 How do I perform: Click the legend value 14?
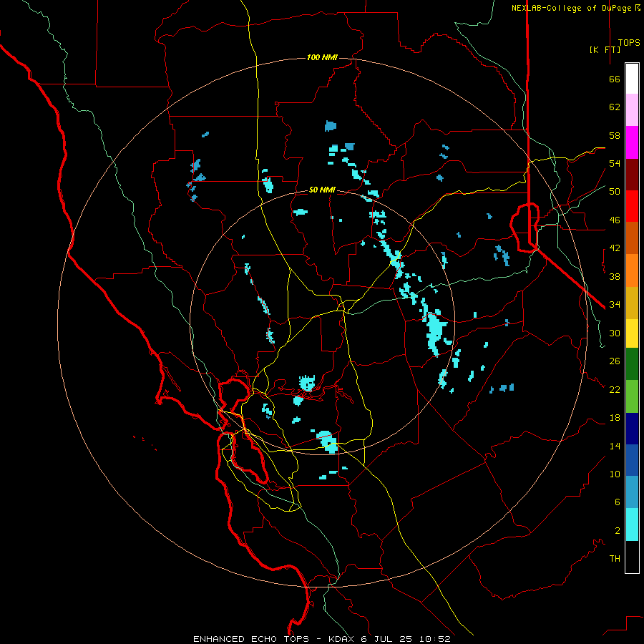point(615,446)
